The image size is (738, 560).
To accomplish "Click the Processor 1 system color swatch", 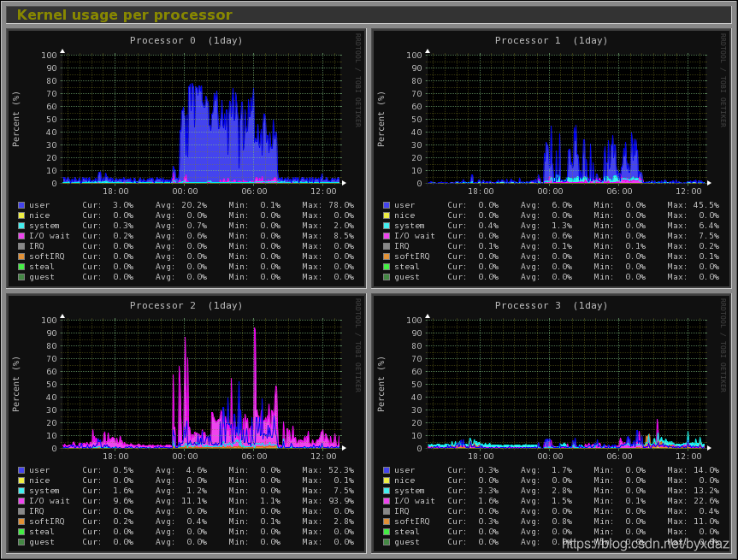I will 387,226.
